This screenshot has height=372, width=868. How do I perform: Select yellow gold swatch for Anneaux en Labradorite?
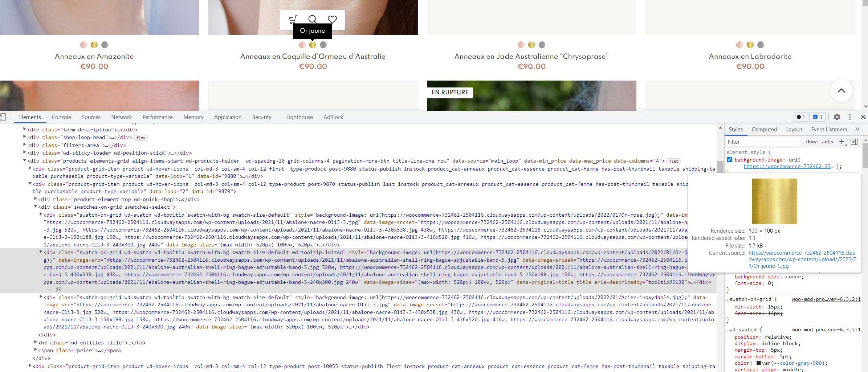[x=750, y=45]
